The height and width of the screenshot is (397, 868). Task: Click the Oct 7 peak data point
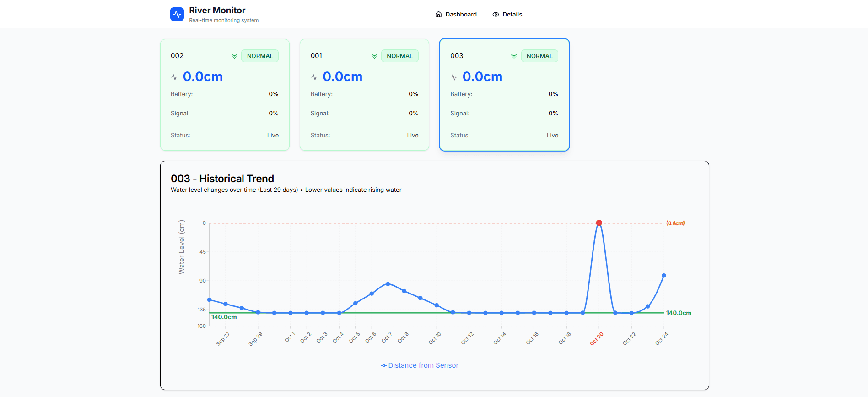click(388, 284)
